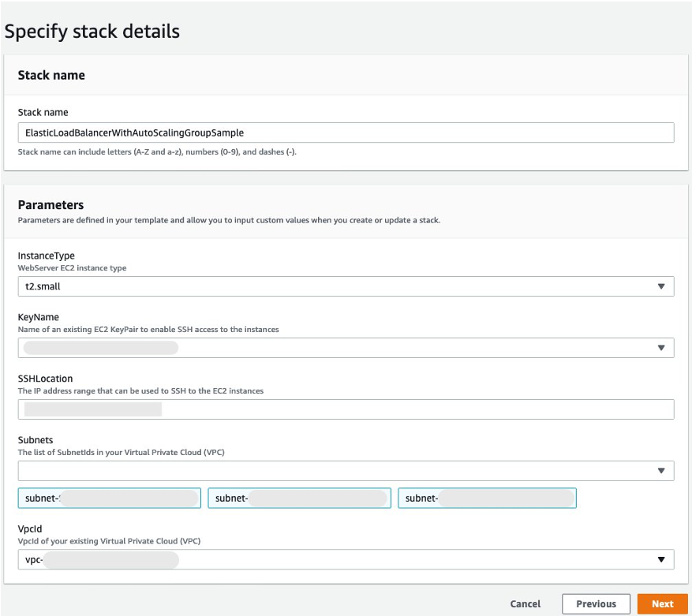The height and width of the screenshot is (616, 692).
Task: Open the Subnets dropdown arrow
Action: coord(662,470)
